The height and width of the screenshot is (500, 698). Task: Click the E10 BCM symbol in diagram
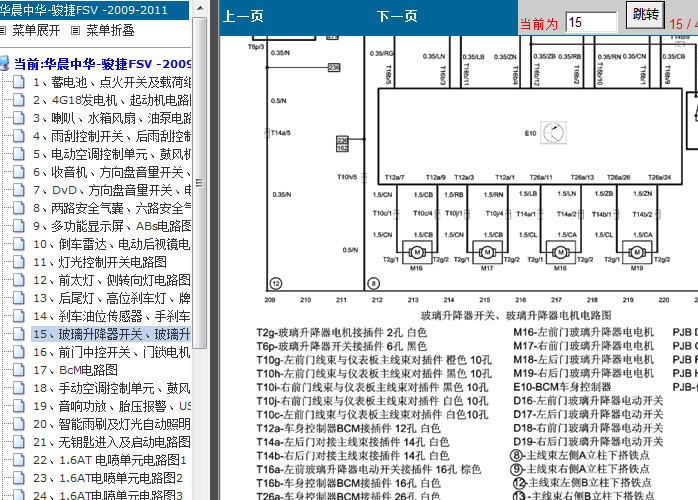(553, 133)
